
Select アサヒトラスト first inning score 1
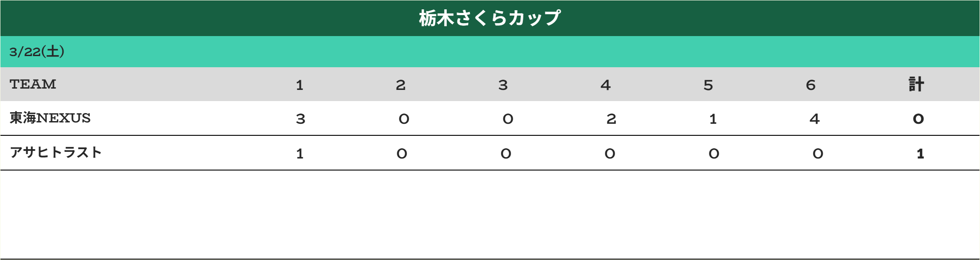(300, 154)
